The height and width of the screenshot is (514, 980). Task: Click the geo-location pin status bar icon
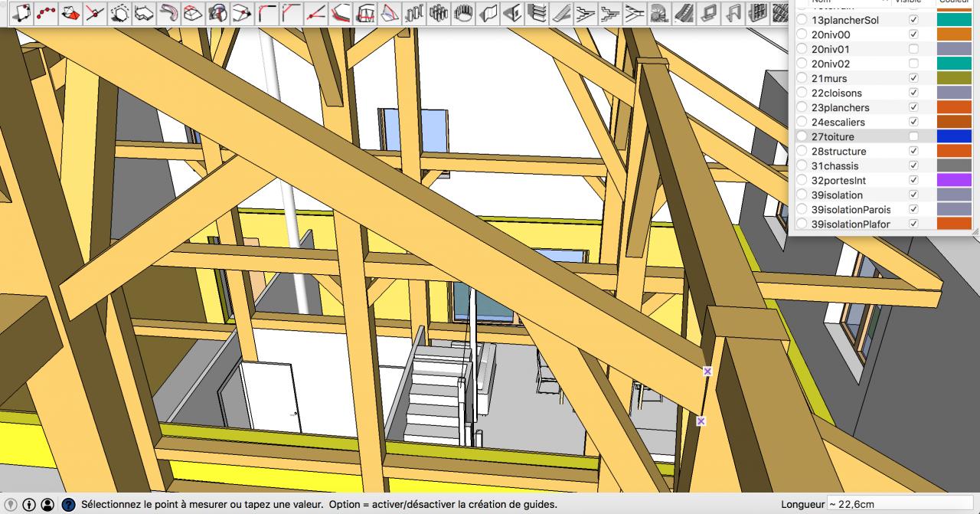point(11,505)
